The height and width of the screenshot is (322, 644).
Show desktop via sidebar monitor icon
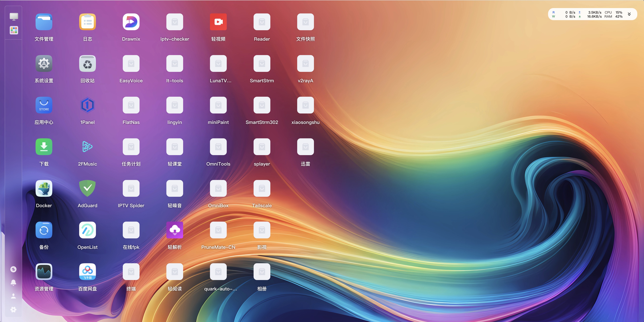coord(14,16)
